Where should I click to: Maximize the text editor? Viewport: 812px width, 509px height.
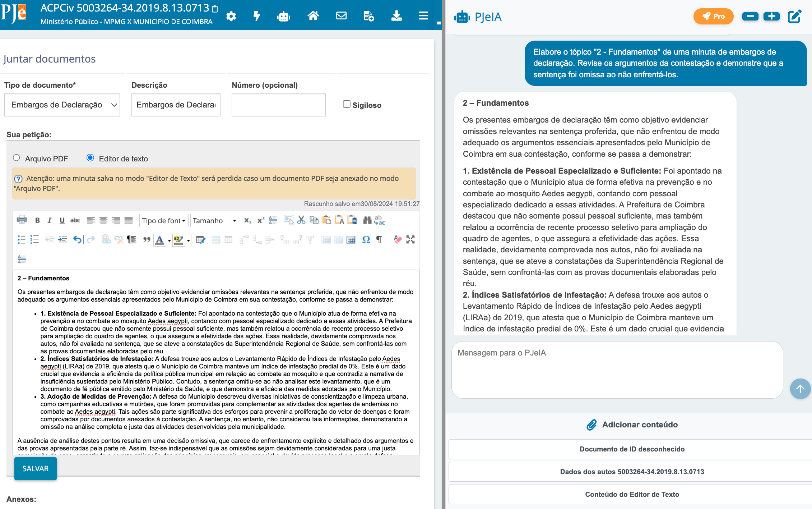410,239
